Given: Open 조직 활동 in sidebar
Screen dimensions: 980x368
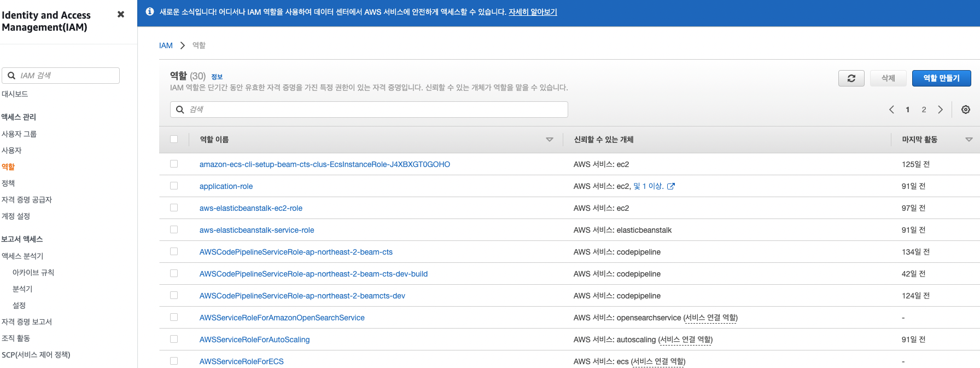Looking at the screenshot, I should [16, 338].
